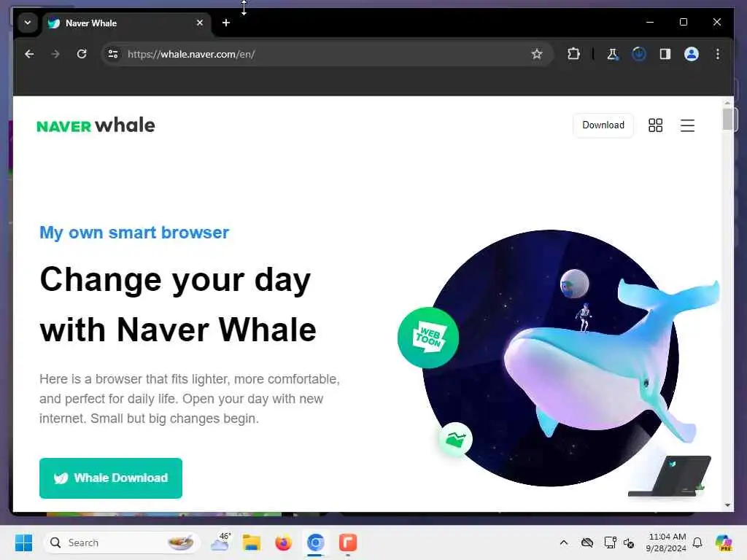
Task: Click the Webtoon green circle badge
Action: coord(427,338)
